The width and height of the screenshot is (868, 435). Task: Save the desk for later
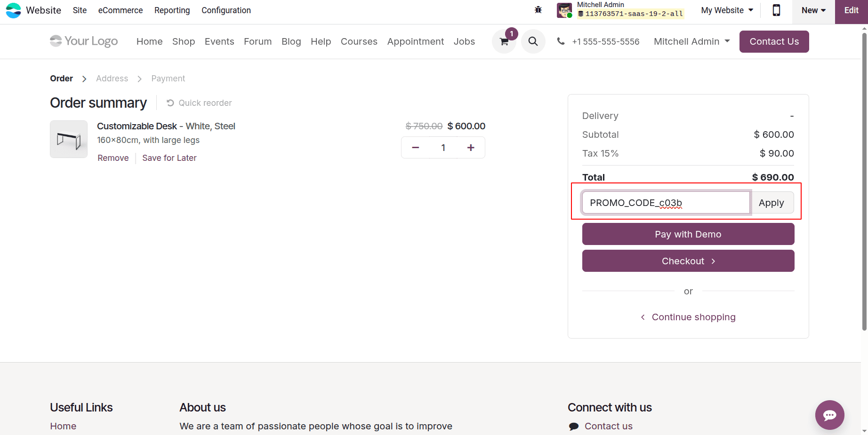pyautogui.click(x=169, y=158)
